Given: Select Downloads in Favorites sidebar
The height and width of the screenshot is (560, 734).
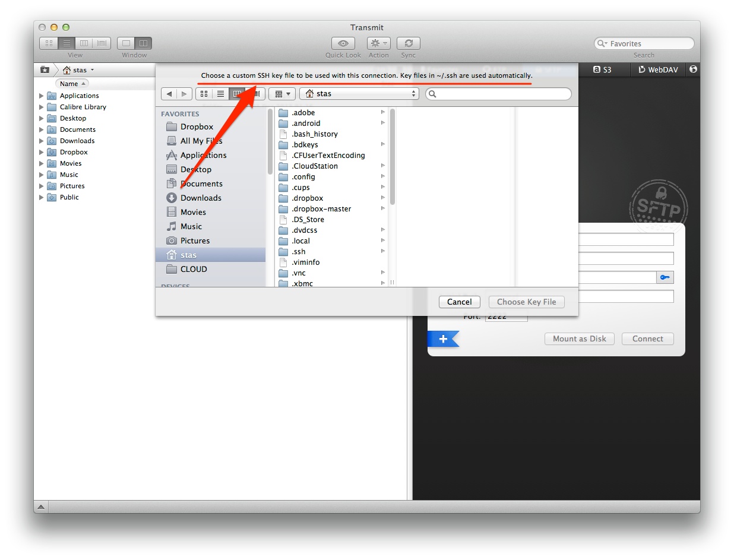Looking at the screenshot, I should (201, 198).
